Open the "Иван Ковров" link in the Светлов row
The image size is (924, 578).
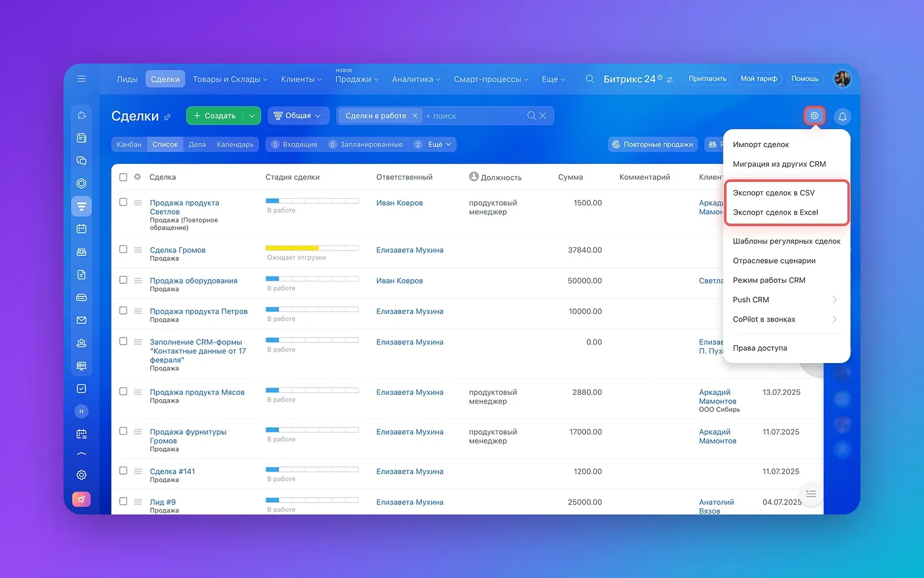(x=399, y=203)
